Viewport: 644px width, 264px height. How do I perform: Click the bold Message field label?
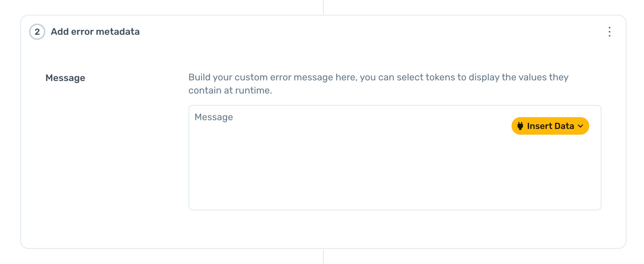(65, 78)
